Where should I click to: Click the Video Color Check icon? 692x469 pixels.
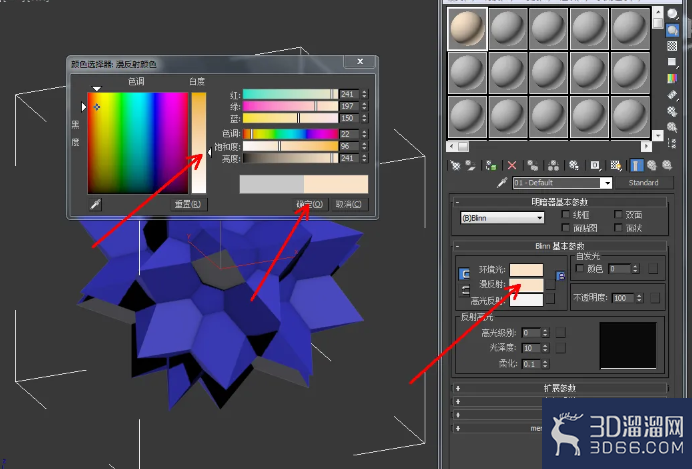tap(672, 78)
